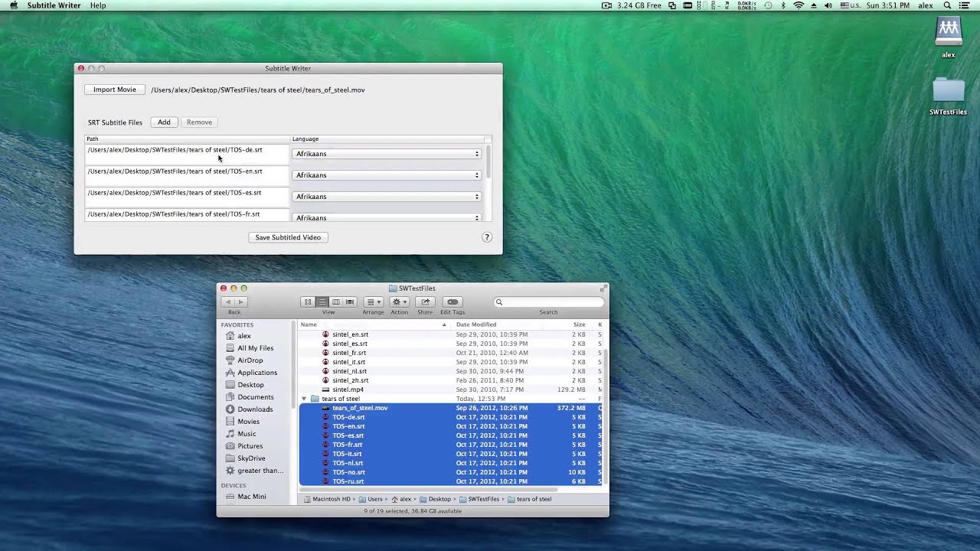Select the TOS-en.srt path row
The height and width of the screenshot is (551, 980).
point(187,175)
